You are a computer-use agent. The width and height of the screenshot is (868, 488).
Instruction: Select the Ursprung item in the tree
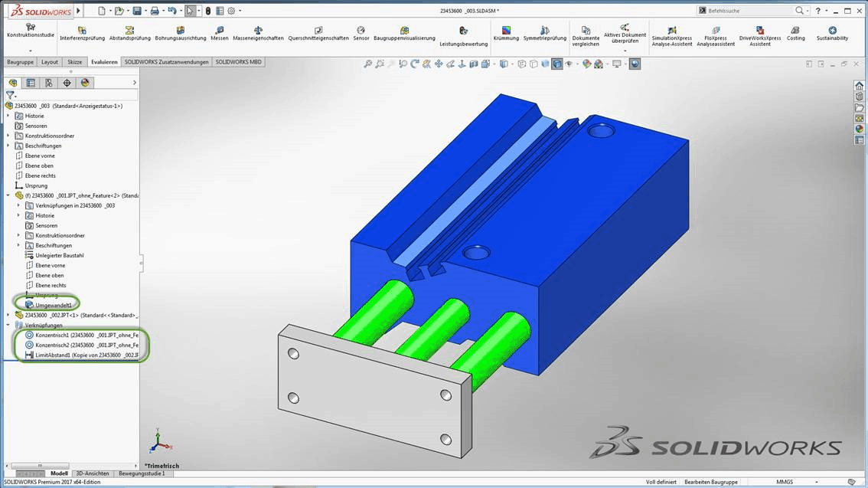click(x=37, y=185)
